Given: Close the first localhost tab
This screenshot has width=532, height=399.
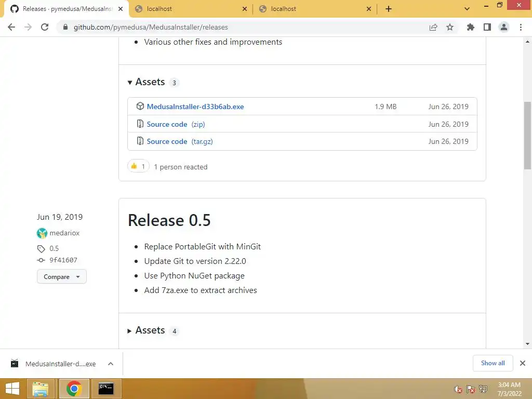Looking at the screenshot, I should coord(245,9).
